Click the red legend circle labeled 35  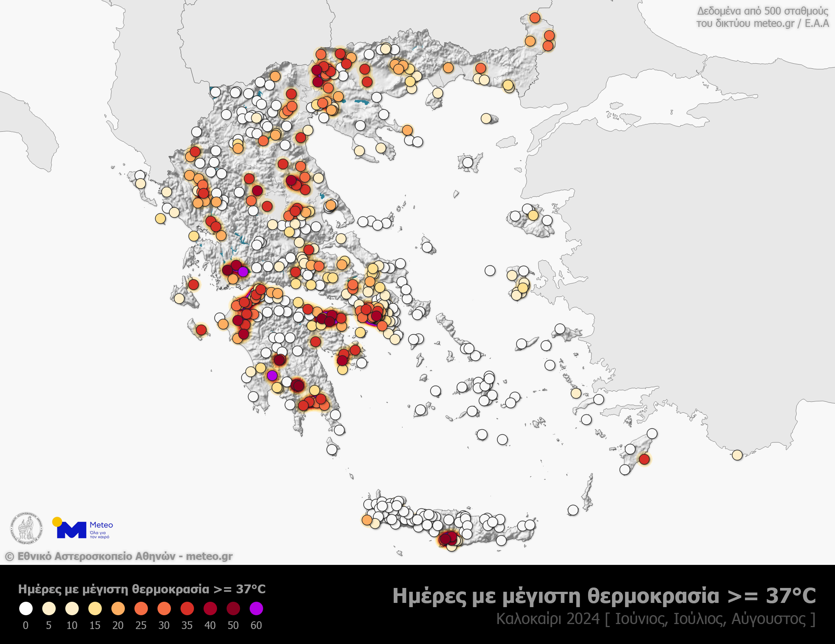[187, 608]
